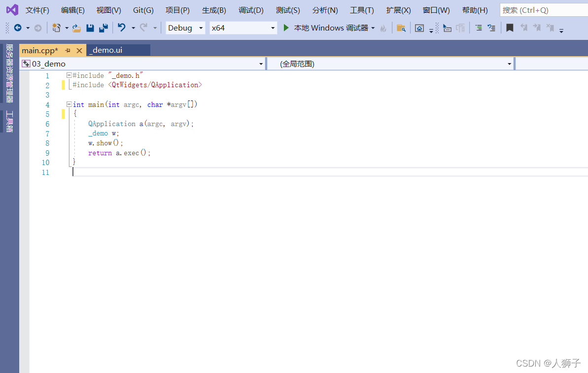Image resolution: width=588 pixels, height=373 pixels.
Task: Click the grayed navigate forward arrow
Action: [38, 28]
